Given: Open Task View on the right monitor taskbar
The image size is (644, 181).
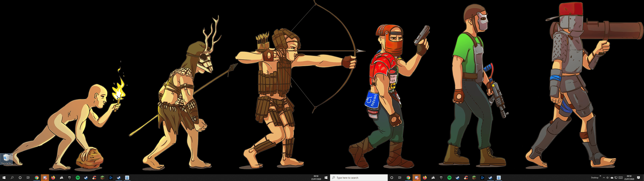Looking at the screenshot, I should click(x=400, y=178).
